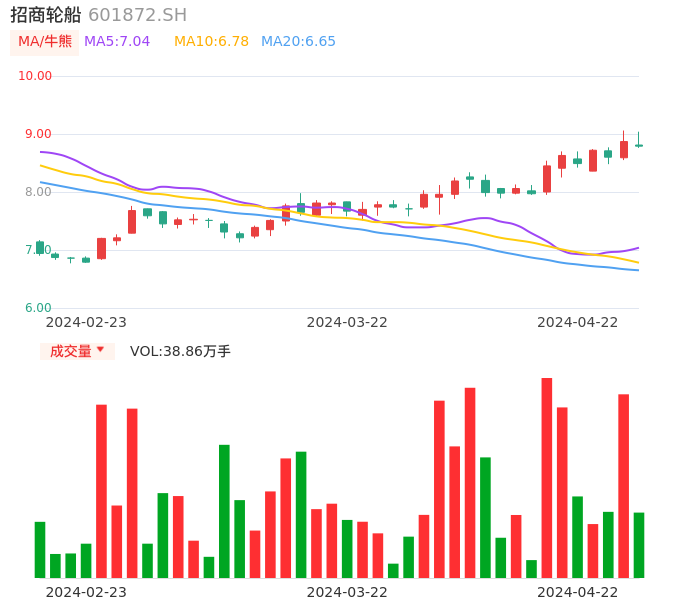Click the 2024-03-22 date under price chart
686x606 pixels.
point(347,322)
